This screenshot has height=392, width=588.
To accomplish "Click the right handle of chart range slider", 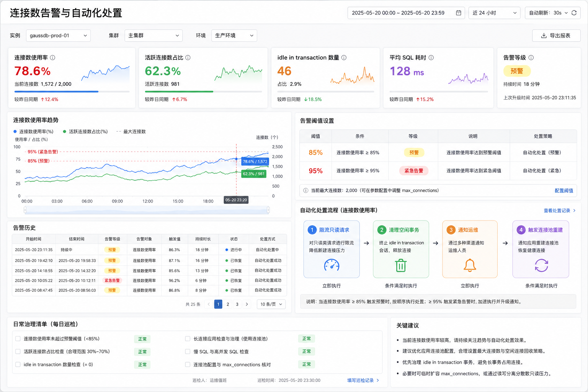I will (268, 210).
